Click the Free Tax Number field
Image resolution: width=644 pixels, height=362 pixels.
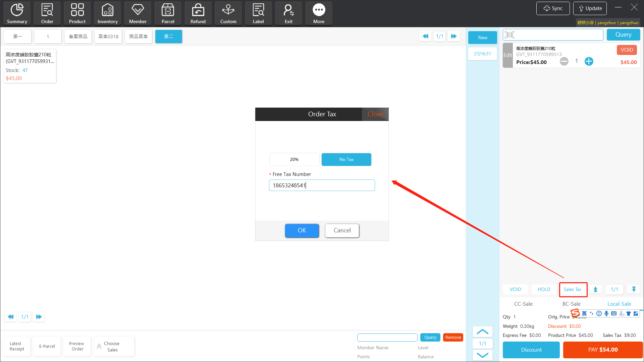tap(322, 185)
